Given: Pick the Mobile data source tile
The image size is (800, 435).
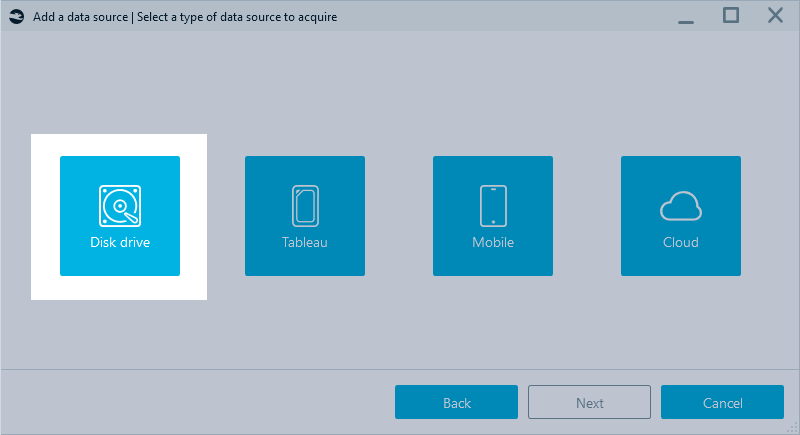Looking at the screenshot, I should pyautogui.click(x=493, y=216).
